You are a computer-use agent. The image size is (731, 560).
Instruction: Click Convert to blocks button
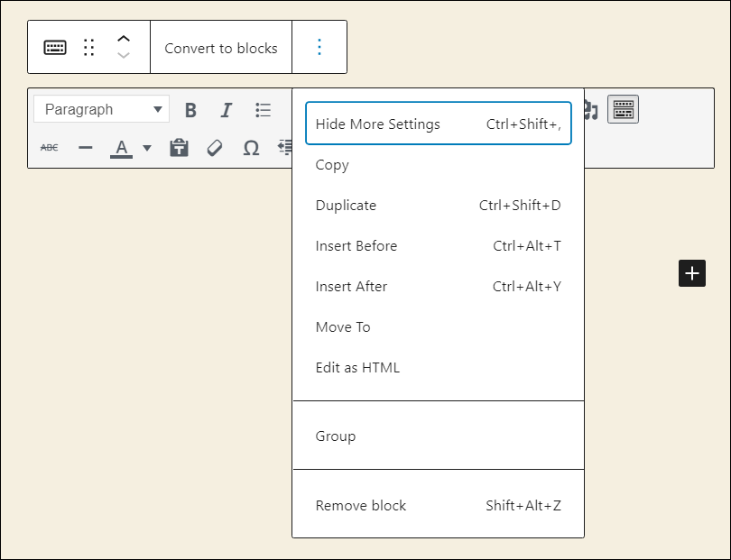(221, 48)
